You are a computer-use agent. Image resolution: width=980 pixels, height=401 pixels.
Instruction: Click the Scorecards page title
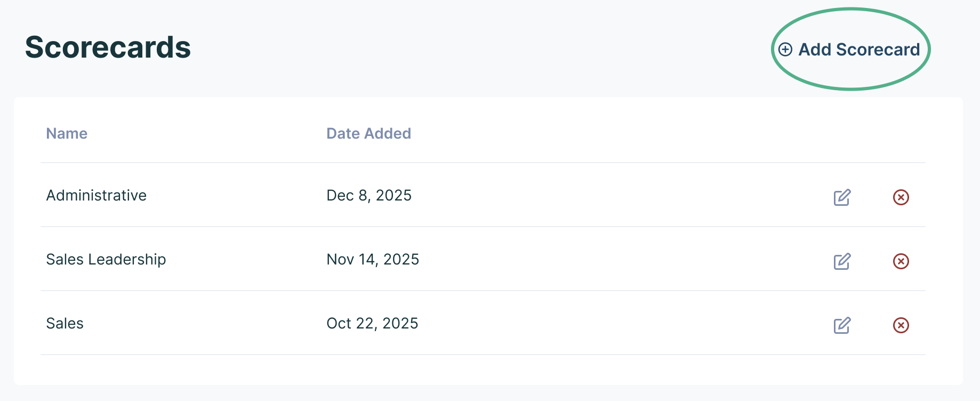coord(108,48)
